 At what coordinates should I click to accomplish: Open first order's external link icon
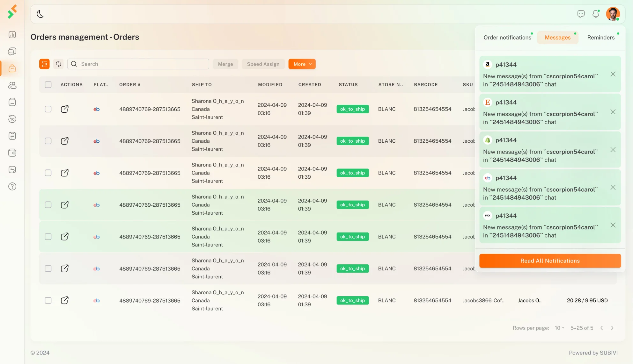click(x=64, y=109)
